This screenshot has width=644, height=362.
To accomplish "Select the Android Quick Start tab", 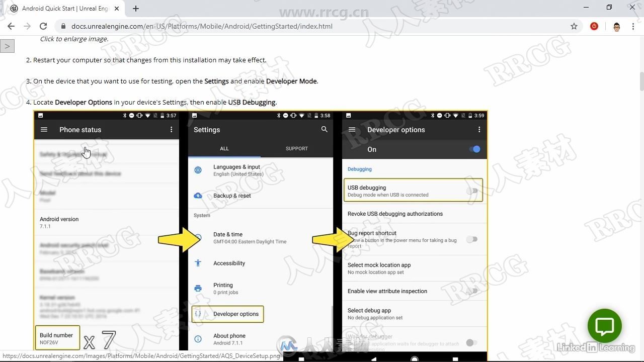I will [x=64, y=9].
